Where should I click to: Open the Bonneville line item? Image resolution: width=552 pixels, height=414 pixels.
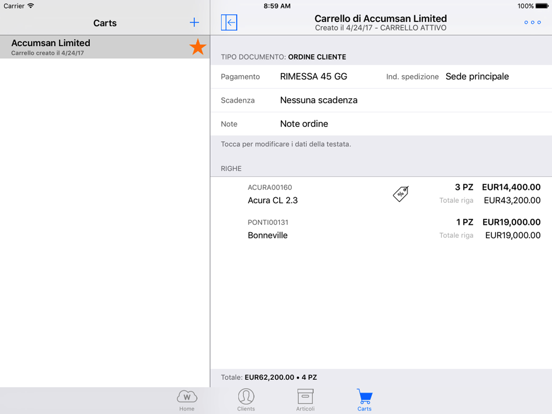[x=381, y=229]
